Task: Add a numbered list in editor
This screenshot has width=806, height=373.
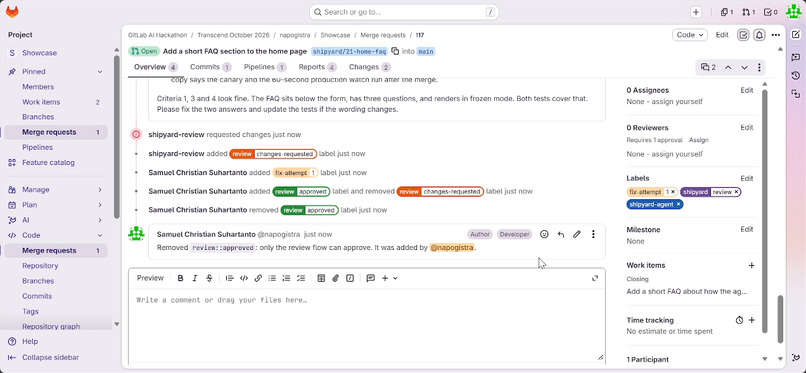Action: coord(287,278)
